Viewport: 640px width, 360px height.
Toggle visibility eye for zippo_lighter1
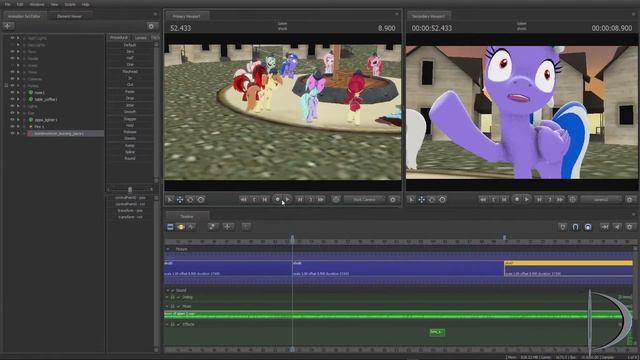pos(12,120)
